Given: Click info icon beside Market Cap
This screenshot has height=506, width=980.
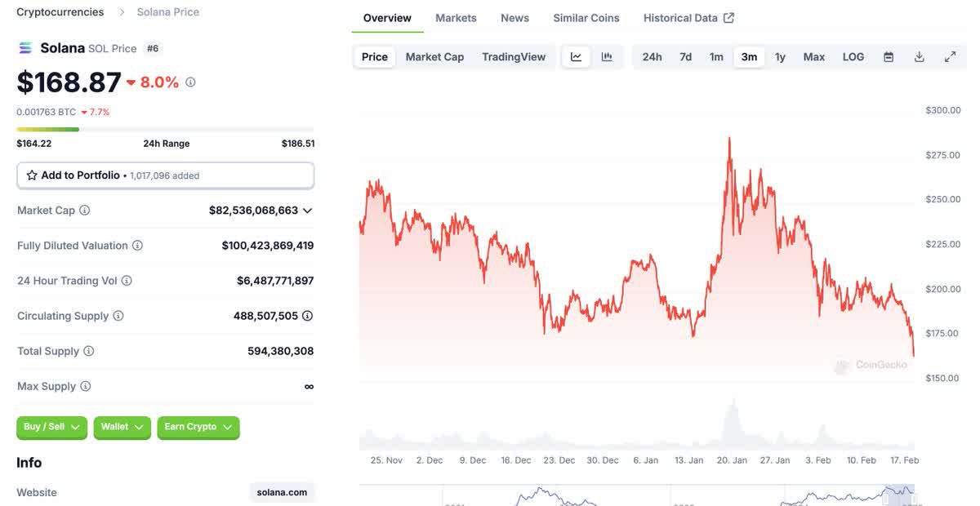Looking at the screenshot, I should 84,211.
